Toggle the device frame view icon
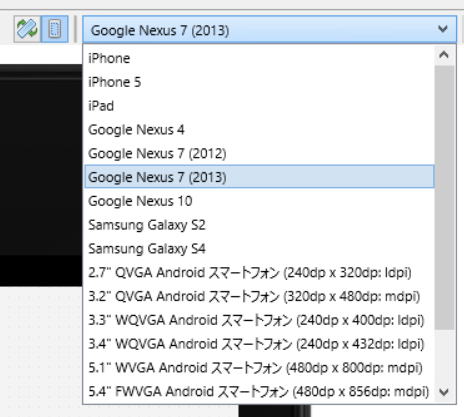 pos(55,29)
